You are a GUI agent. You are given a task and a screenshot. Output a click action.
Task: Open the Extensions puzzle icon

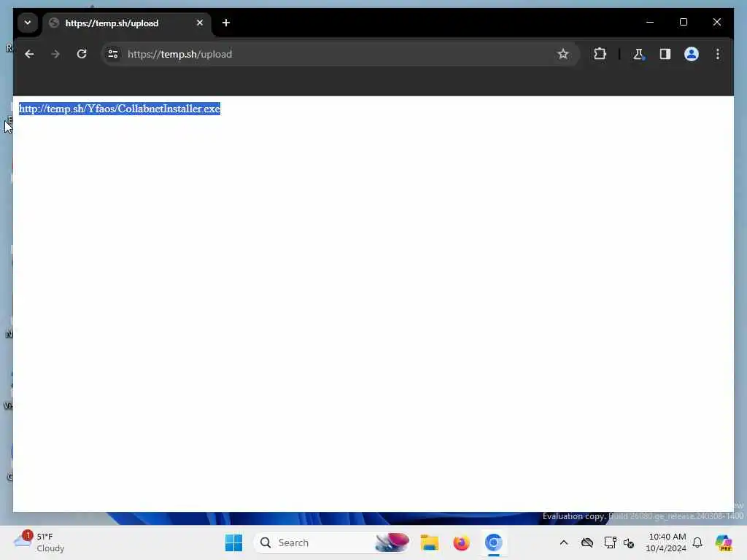[600, 54]
